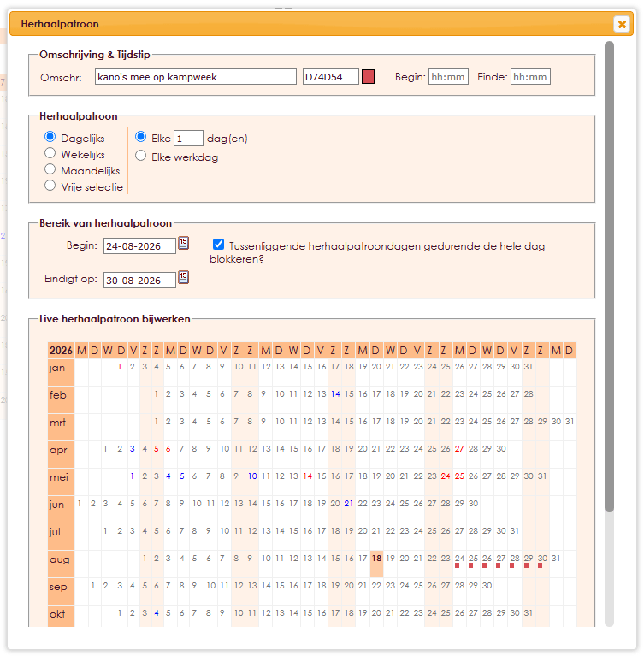Focus the Einde time hh:mm field

530,77
